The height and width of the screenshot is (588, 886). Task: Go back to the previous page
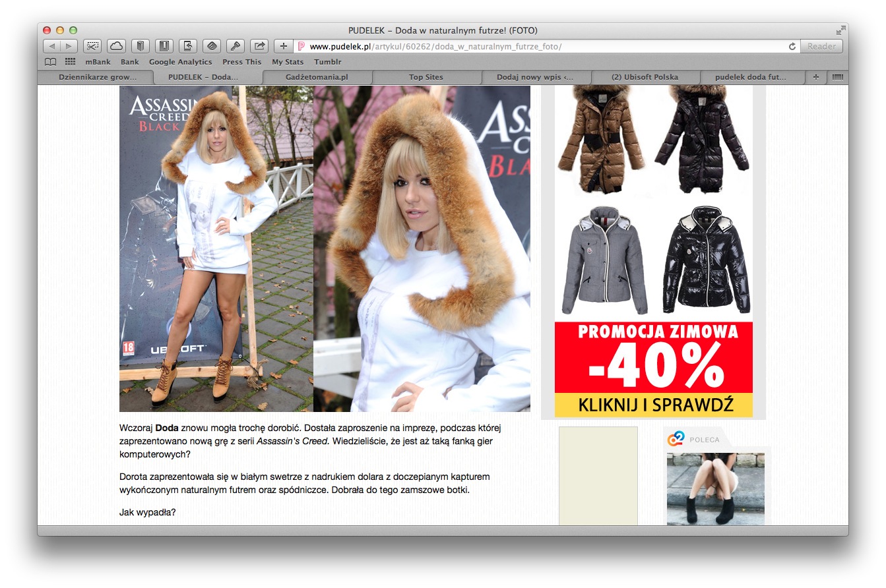(52, 46)
